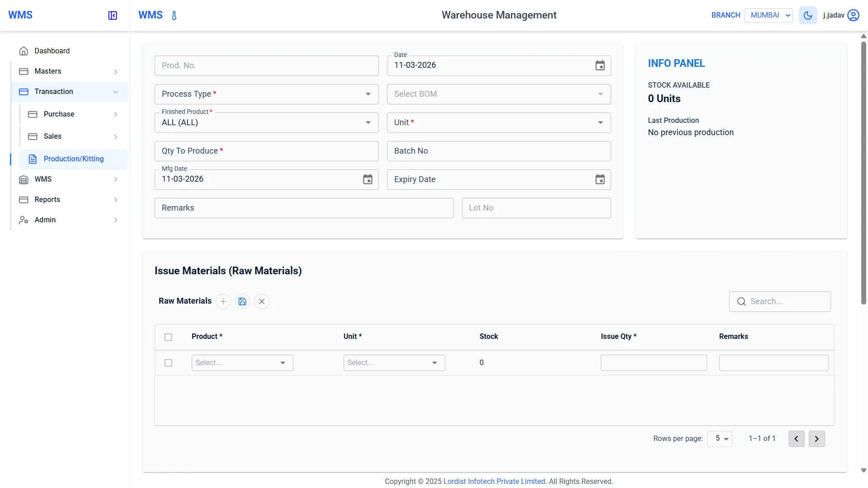Viewport: 868px width, 488px height.
Task: Expand the Admin menu chevron
Action: pos(116,221)
